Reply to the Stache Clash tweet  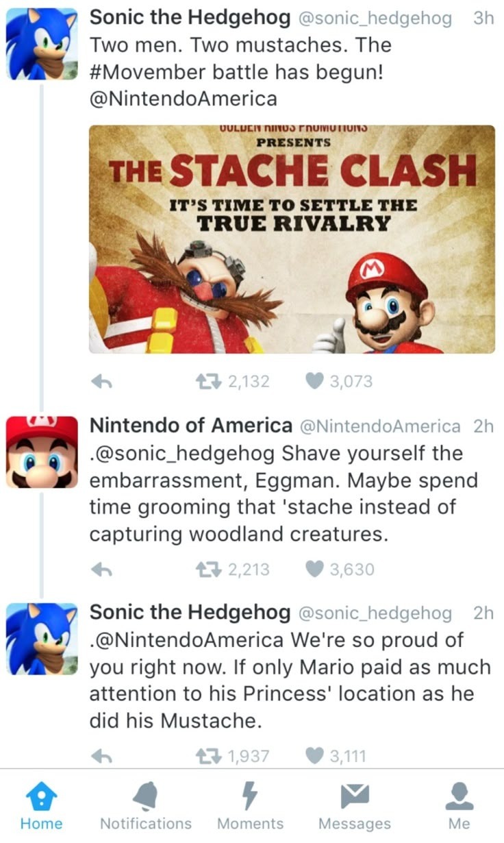click(101, 382)
